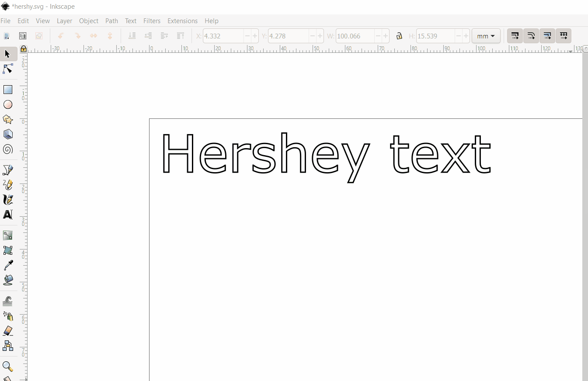The height and width of the screenshot is (381, 588).
Task: Toggle move patterns with objects
Action: pos(564,36)
